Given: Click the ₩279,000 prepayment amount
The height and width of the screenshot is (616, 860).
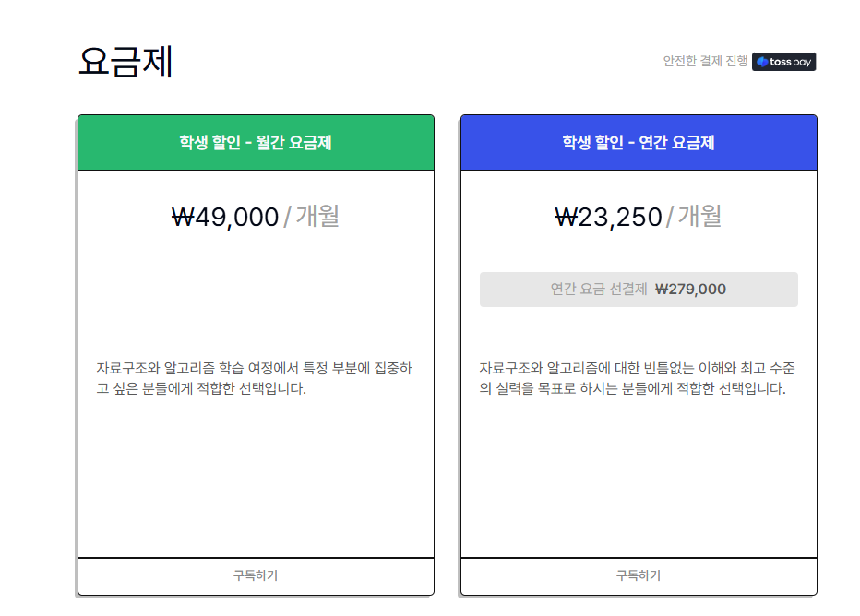Looking at the screenshot, I should (690, 290).
